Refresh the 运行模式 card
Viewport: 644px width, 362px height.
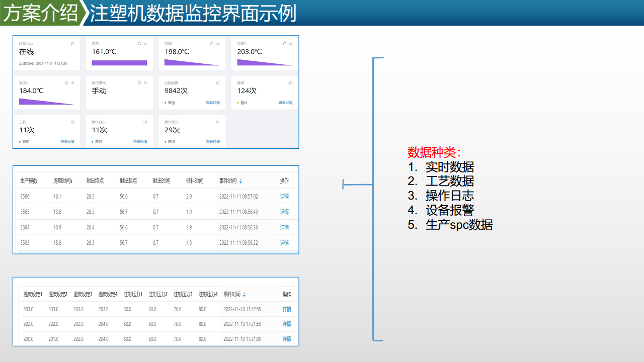point(139,82)
